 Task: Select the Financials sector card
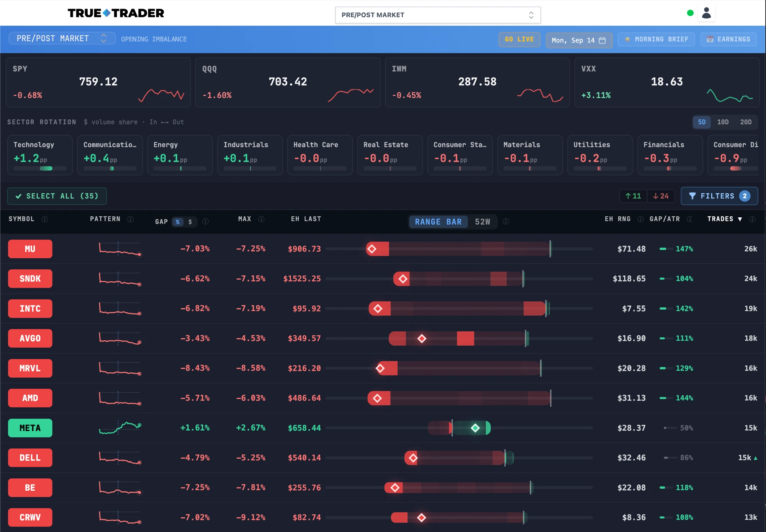tap(670, 155)
